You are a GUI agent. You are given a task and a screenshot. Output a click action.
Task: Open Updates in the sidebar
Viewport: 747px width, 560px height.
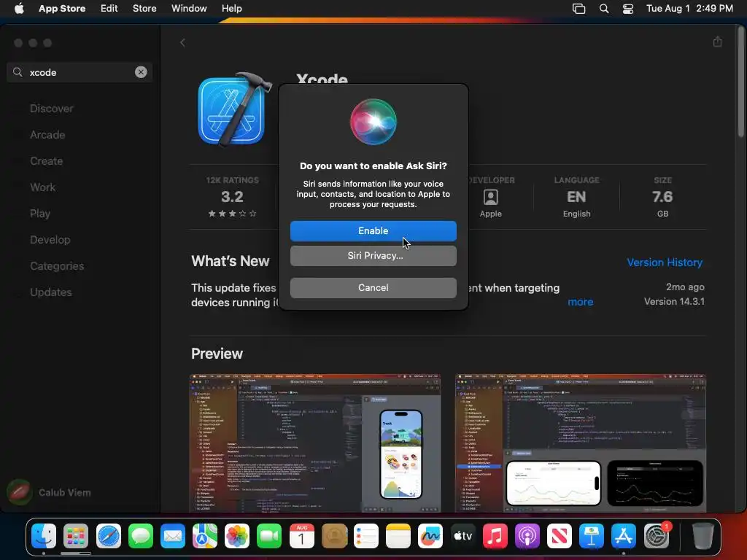(x=51, y=292)
